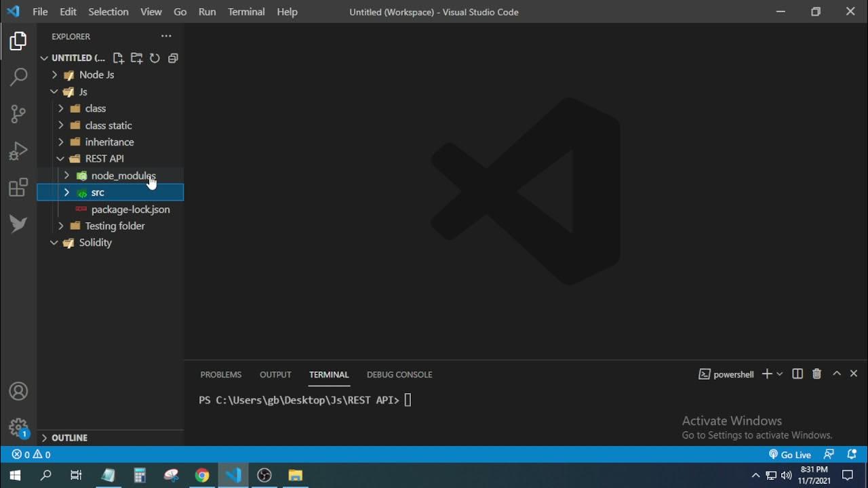Expand the Outline section
Screen dimensions: 868x488
coord(110,438)
